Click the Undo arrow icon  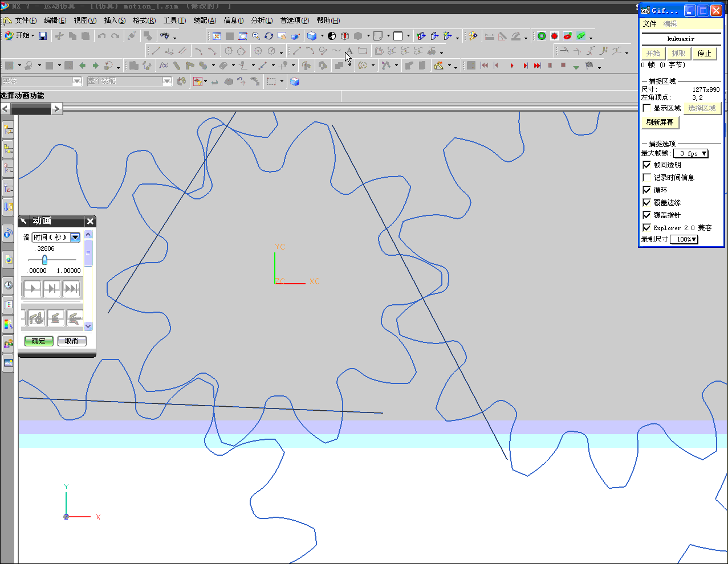coord(101,36)
